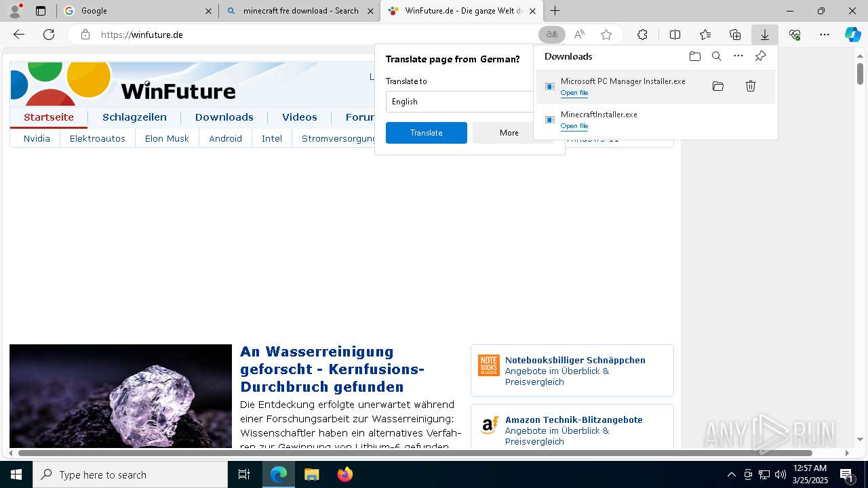The width and height of the screenshot is (868, 488).
Task: Open the Startseite navigation tab
Action: pyautogui.click(x=49, y=117)
